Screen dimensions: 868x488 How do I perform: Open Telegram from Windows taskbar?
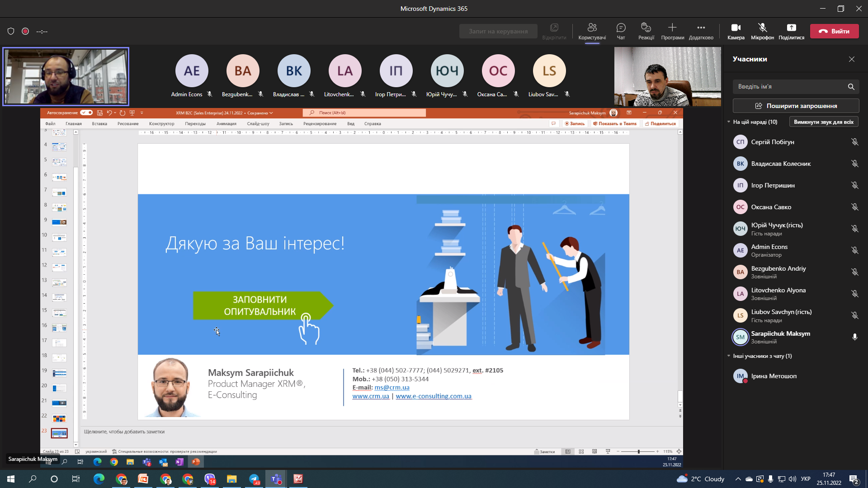tap(254, 479)
